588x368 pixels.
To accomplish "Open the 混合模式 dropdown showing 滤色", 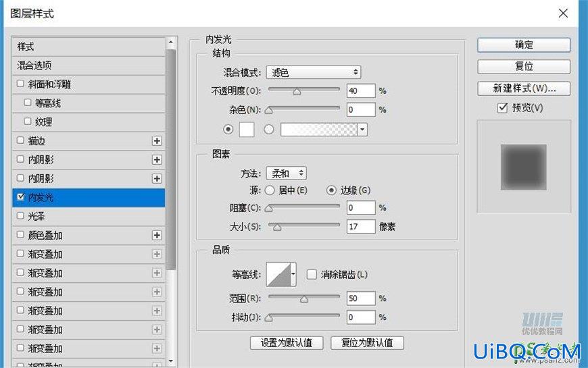I will coord(314,72).
